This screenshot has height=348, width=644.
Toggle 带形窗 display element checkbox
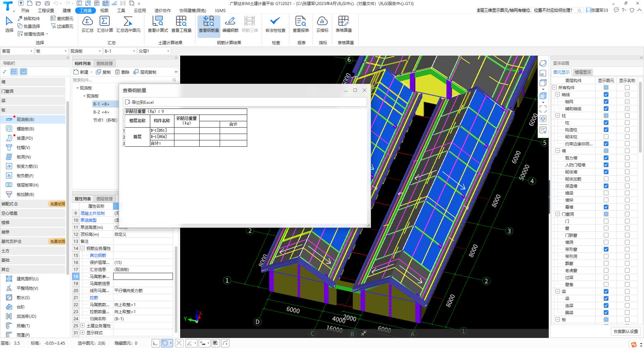coord(606,249)
